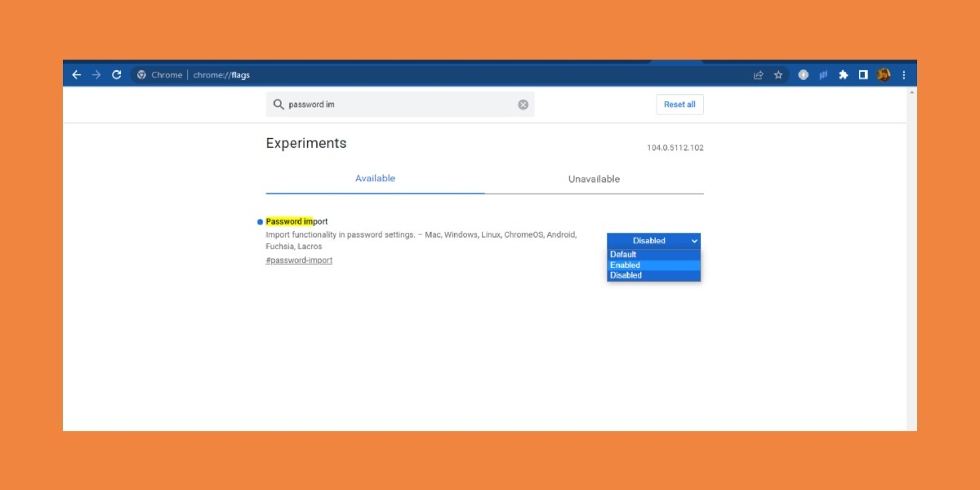Open the share icon in the toolbar

[x=759, y=74]
